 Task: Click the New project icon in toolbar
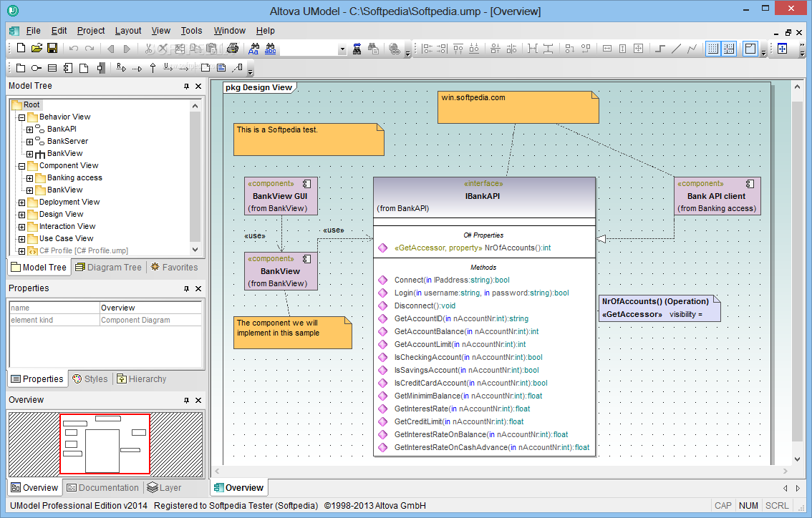click(21, 48)
